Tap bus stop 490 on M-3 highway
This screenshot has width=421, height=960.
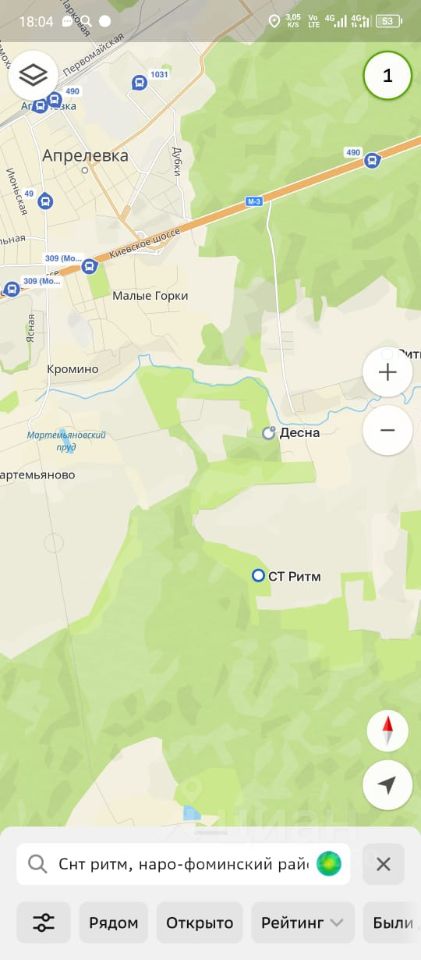coord(371,160)
